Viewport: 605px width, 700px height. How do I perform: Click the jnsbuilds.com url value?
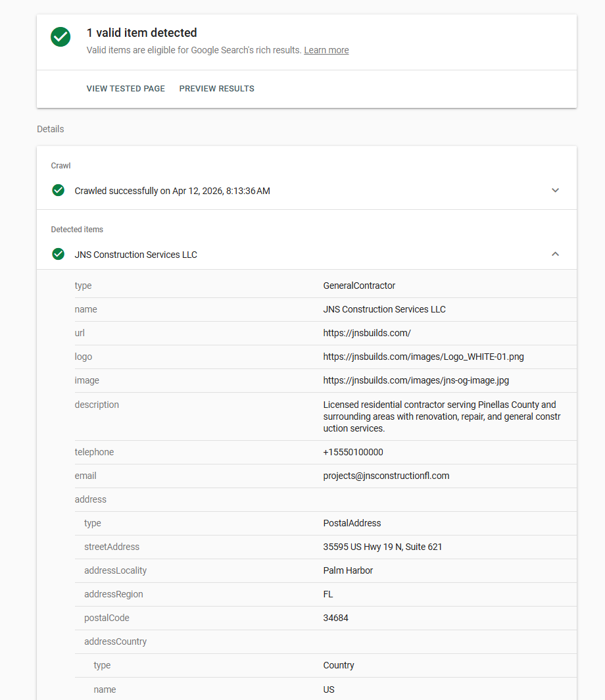click(367, 333)
